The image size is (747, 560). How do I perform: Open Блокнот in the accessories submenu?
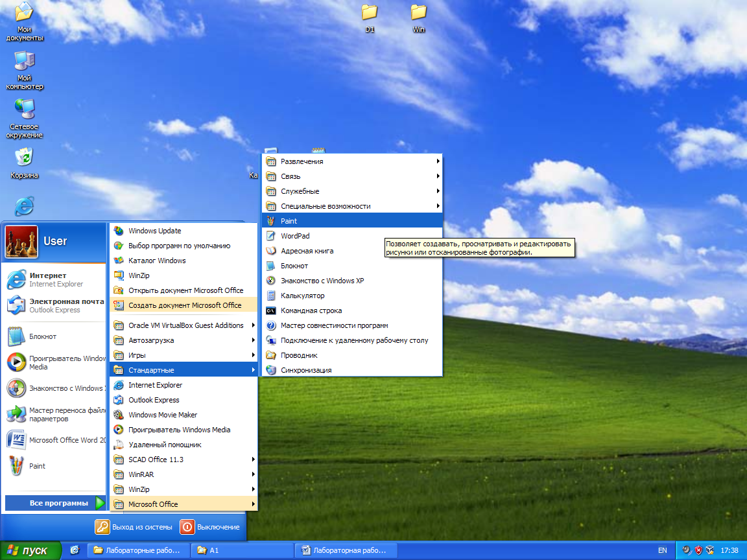[x=352, y=266]
